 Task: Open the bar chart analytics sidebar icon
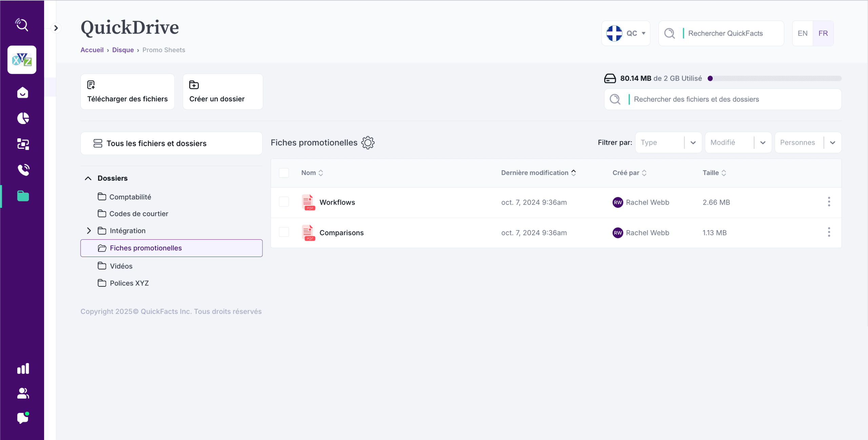[23, 368]
